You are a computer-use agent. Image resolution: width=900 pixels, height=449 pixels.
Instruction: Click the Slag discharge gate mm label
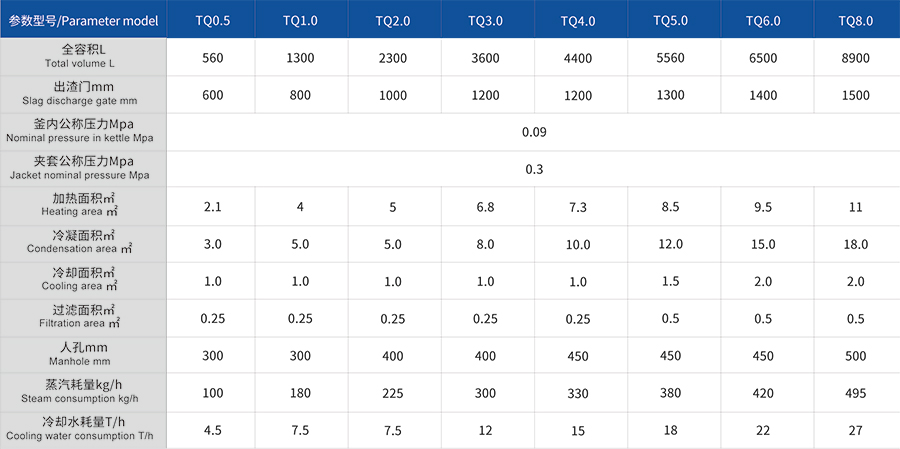(83, 94)
